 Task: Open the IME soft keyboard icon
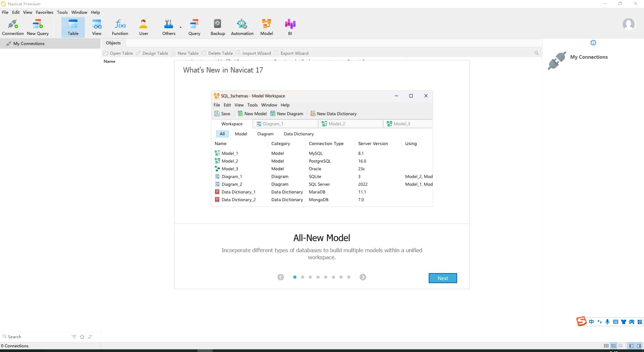point(615,322)
